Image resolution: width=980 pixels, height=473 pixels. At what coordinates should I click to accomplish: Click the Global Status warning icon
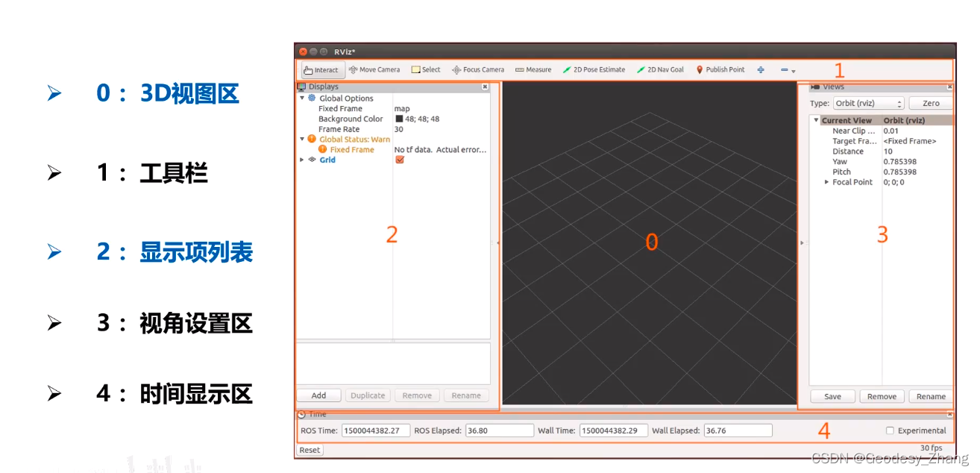[312, 139]
